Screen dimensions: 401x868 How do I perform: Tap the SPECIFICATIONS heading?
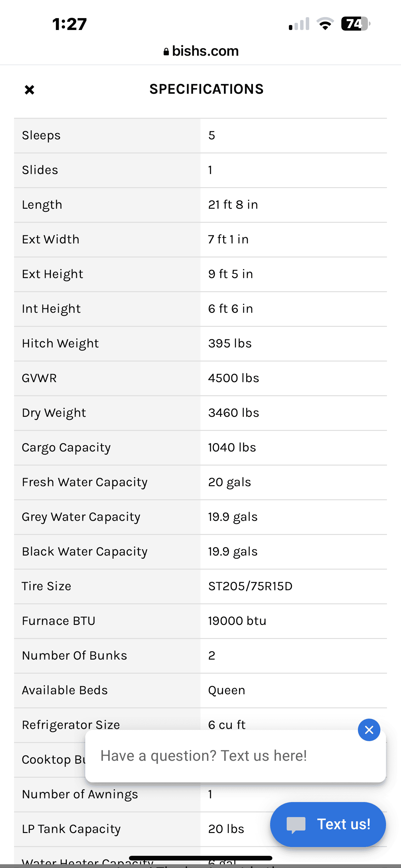coord(206,89)
